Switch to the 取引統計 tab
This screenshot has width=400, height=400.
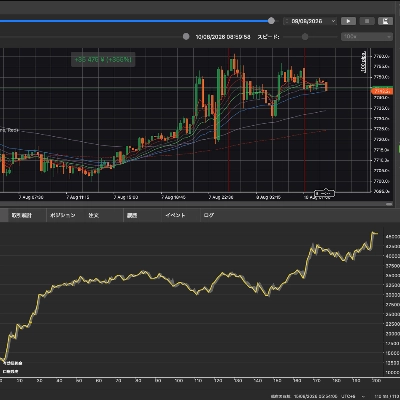pos(22,215)
